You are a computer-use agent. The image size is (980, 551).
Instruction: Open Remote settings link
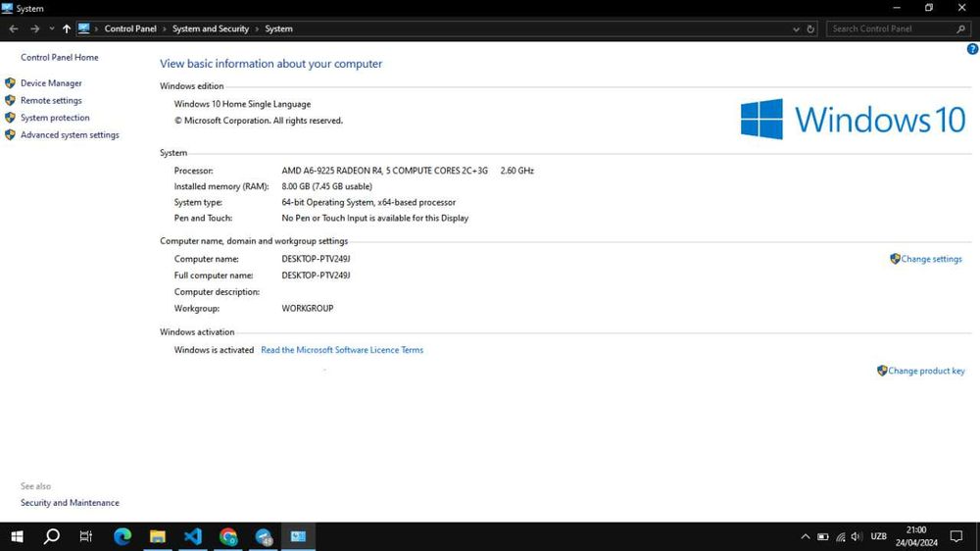coord(51,100)
